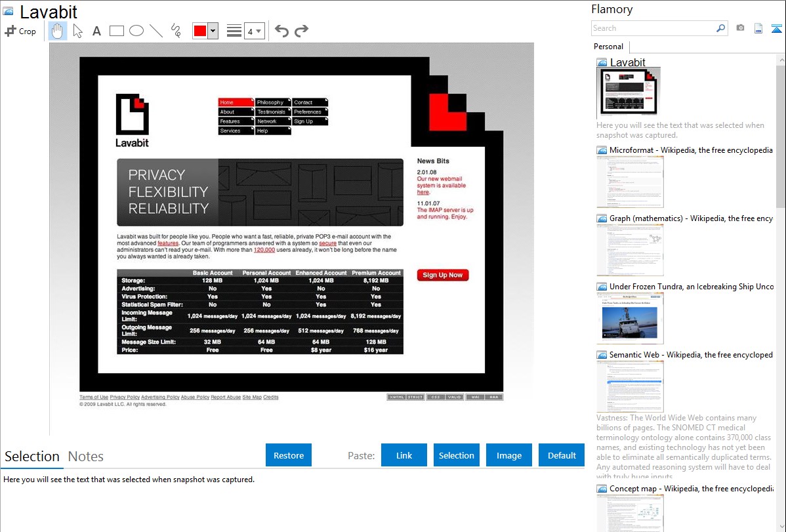The height and width of the screenshot is (532, 786).
Task: Select the 'Semantic Web - Wikipedia' title
Action: click(x=691, y=354)
